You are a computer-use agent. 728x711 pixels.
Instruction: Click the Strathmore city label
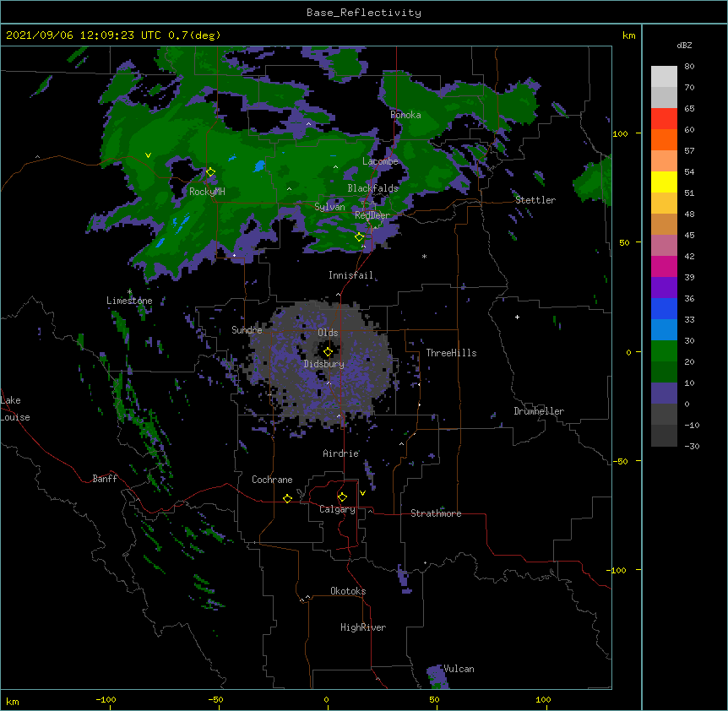[x=436, y=513]
